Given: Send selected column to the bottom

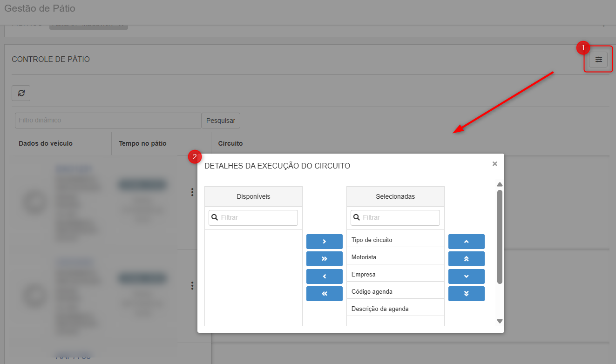Looking at the screenshot, I should coord(467,294).
